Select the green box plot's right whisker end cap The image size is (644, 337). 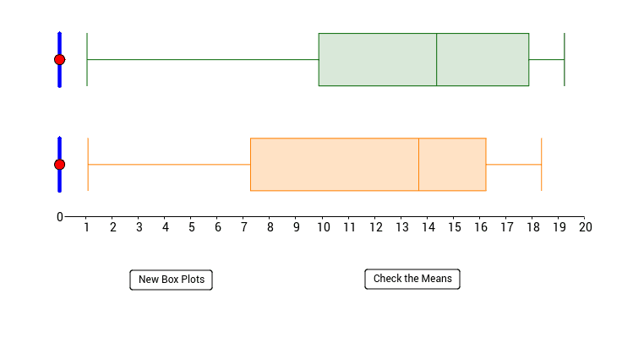tap(565, 59)
